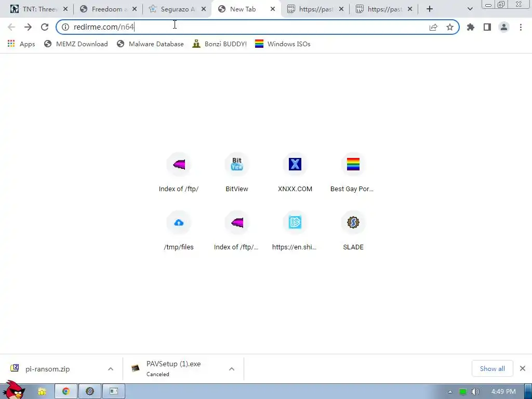Viewport: 532px width, 399px height.
Task: Open Bonzi BUDDY! bookmark
Action: (x=220, y=44)
